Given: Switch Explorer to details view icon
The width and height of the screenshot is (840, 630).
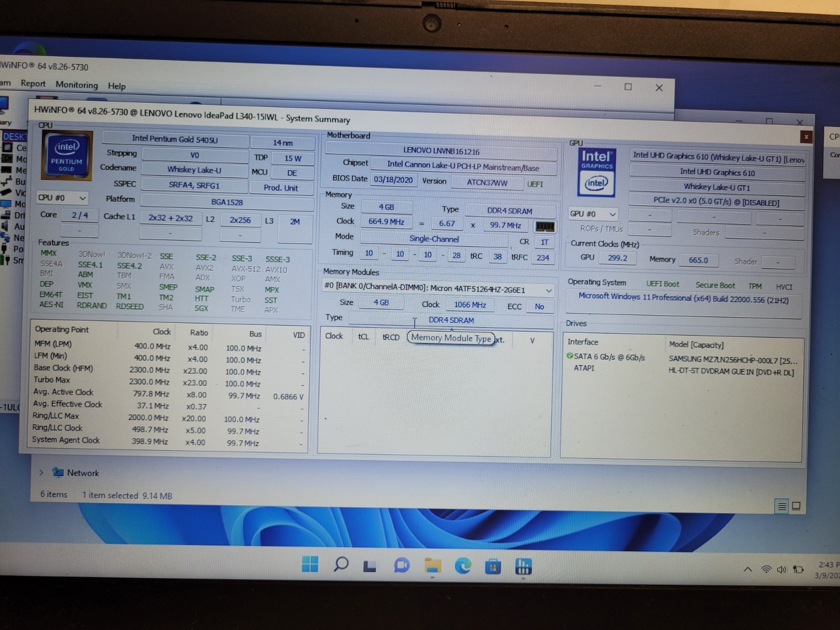Looking at the screenshot, I should tap(782, 506).
